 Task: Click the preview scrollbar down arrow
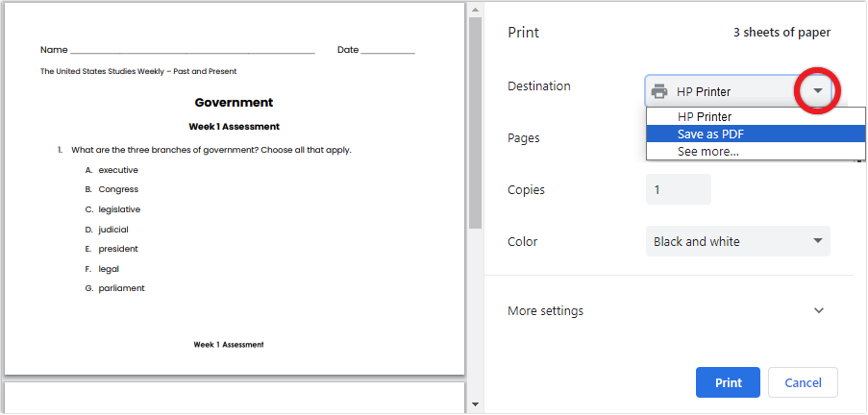pyautogui.click(x=475, y=404)
